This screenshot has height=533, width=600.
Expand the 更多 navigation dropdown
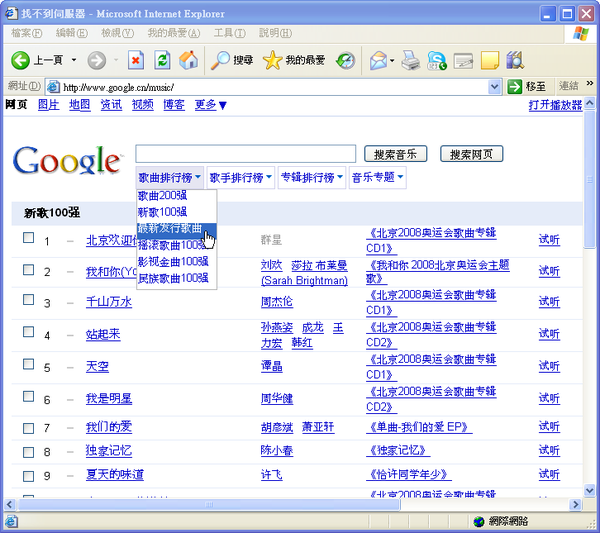tap(210, 105)
